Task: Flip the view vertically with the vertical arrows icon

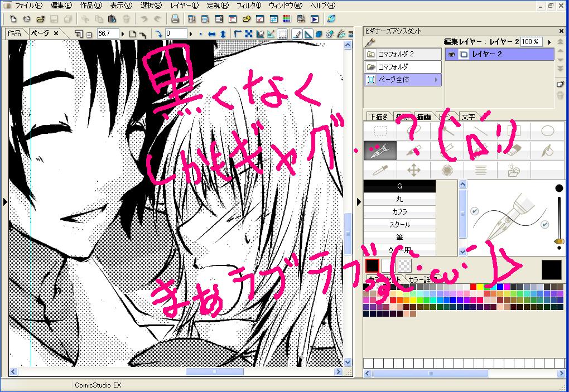Action: click(223, 34)
